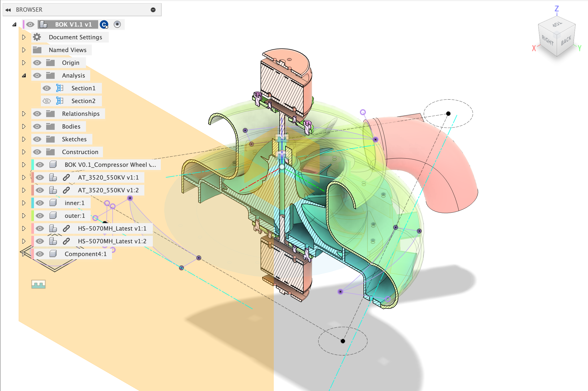Image resolution: width=588 pixels, height=391 pixels.
Task: Click the minus icon in Browser header
Action: tap(153, 10)
